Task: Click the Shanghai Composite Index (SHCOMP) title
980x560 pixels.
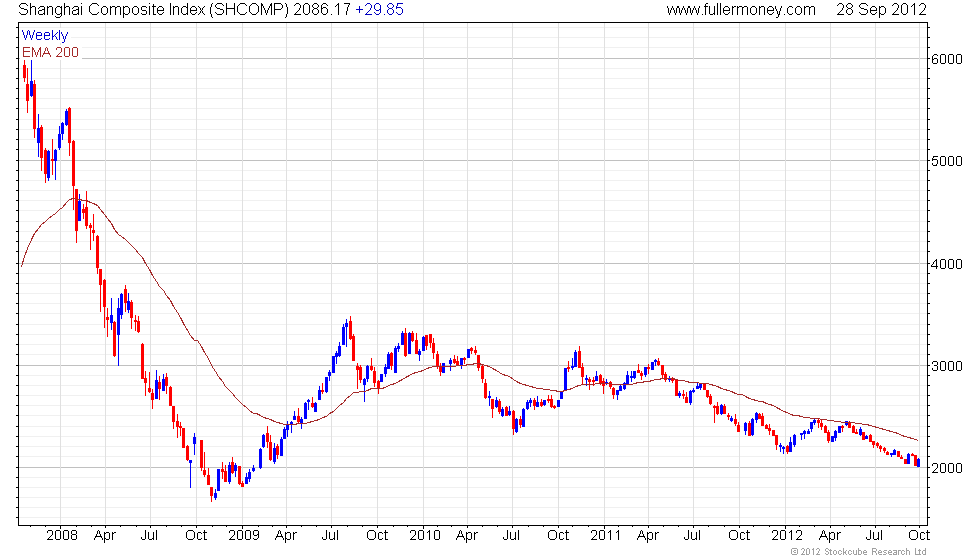Action: 154,10
